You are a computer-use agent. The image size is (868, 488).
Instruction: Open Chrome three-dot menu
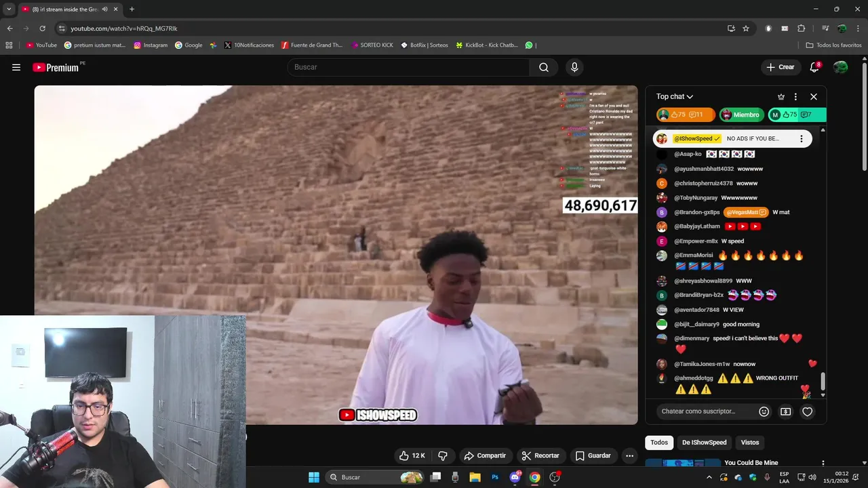click(857, 28)
